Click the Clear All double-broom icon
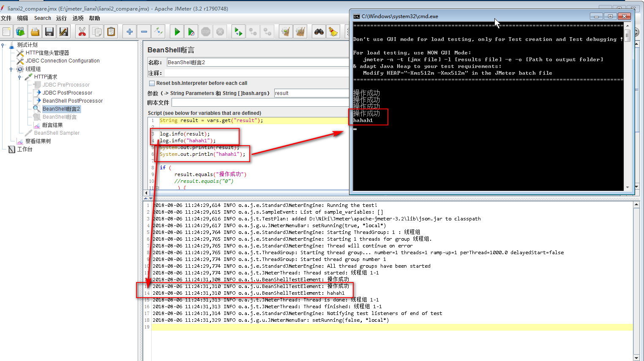The image size is (644, 361). tap(300, 32)
